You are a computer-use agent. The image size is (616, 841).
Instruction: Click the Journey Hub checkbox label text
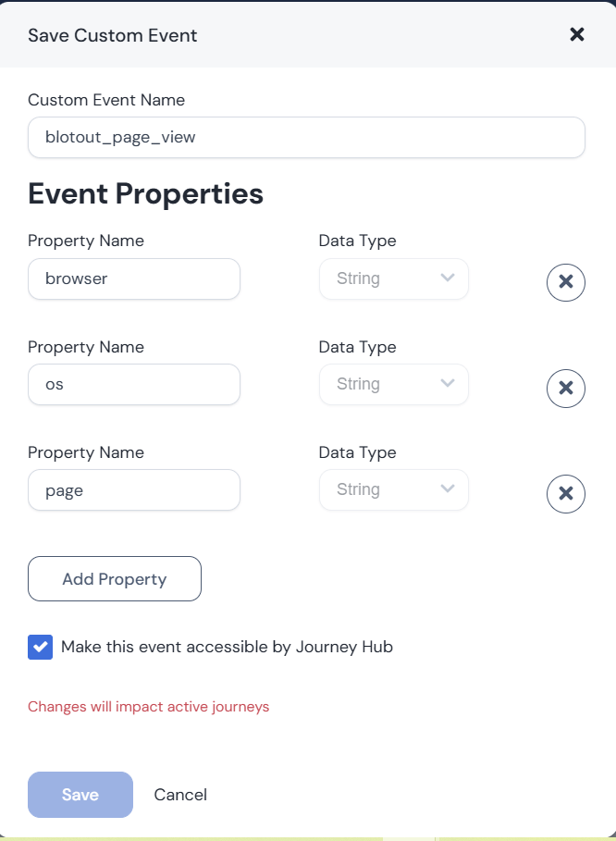pyautogui.click(x=227, y=648)
